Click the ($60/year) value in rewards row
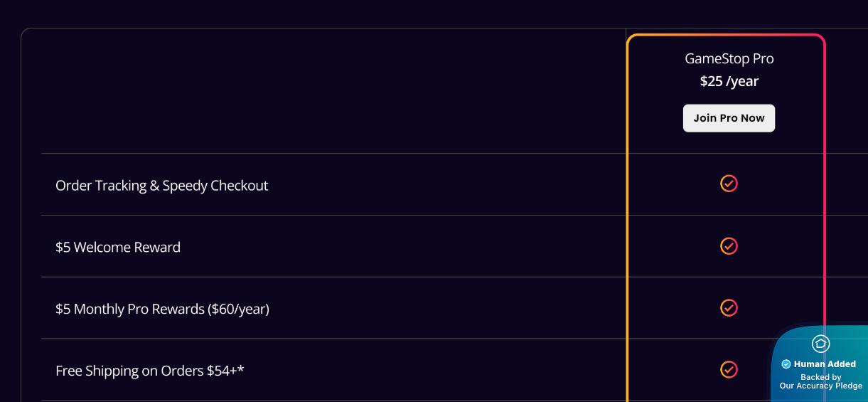868x402 pixels. tap(239, 310)
